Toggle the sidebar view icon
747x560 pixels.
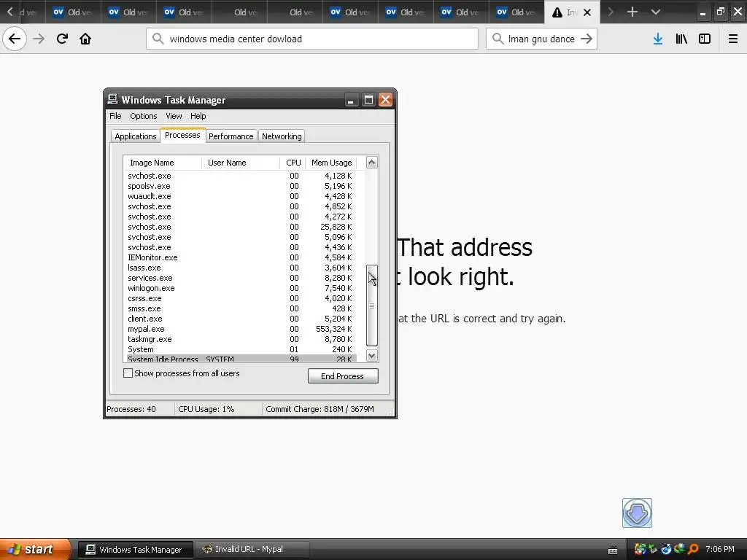(705, 39)
